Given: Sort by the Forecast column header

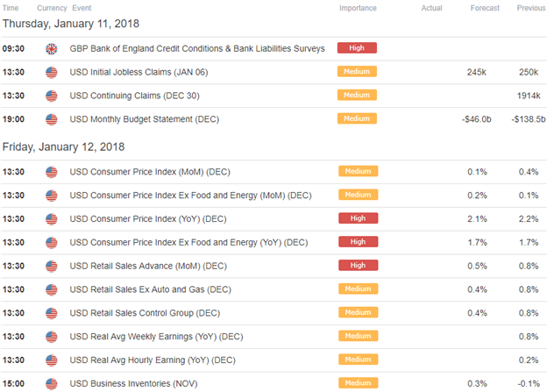Looking at the screenshot, I should coord(485,8).
